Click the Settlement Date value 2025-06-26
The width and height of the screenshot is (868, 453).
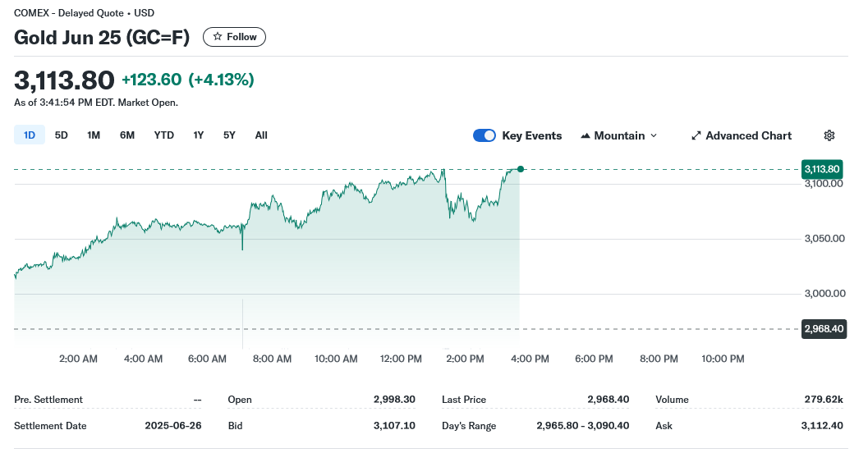point(173,425)
